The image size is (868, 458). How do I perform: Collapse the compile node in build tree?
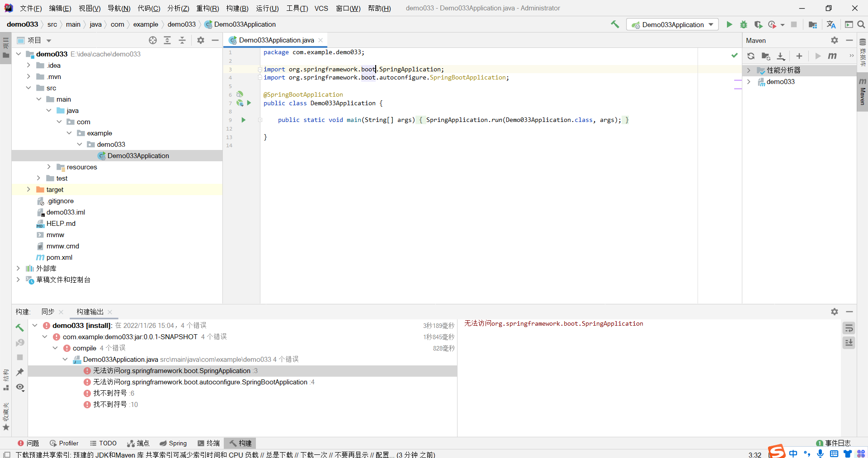coord(55,348)
